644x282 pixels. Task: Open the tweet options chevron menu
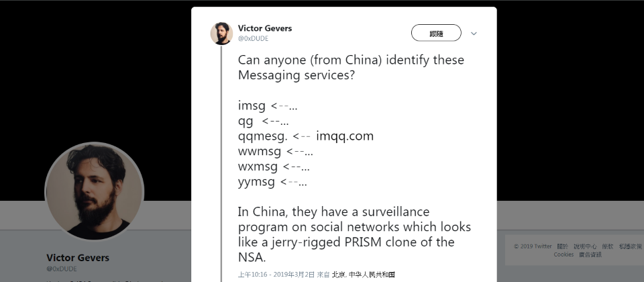pyautogui.click(x=474, y=33)
